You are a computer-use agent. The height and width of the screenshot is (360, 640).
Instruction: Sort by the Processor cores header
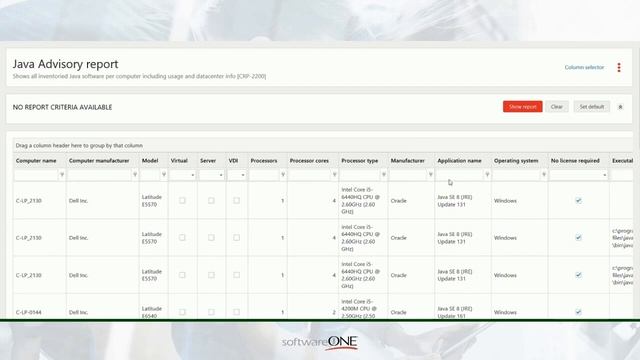click(309, 161)
